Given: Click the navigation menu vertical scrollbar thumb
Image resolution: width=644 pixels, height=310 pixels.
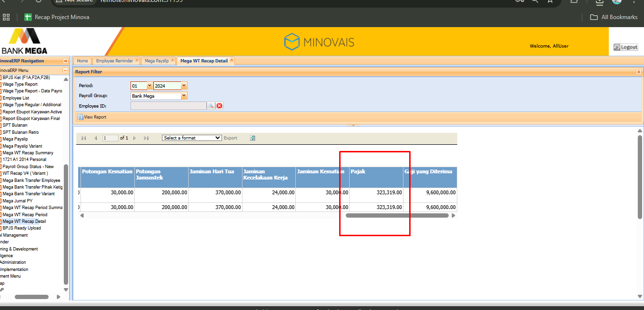Looking at the screenshot, I should (66, 224).
